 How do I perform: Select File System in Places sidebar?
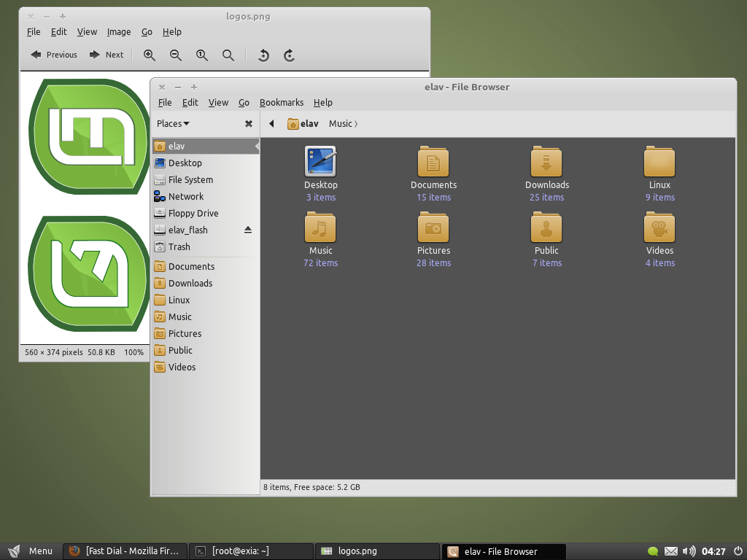(206, 179)
